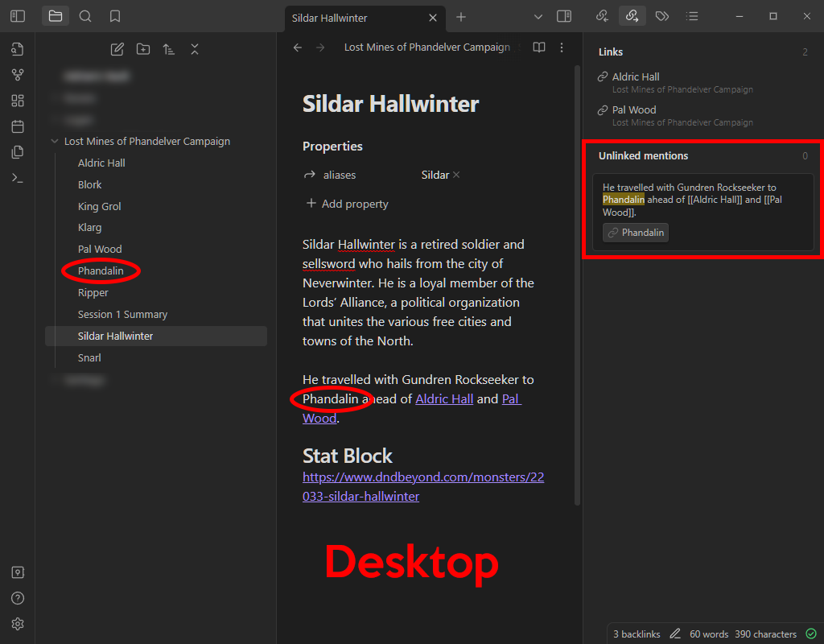This screenshot has width=824, height=644.
Task: Open Aldric Hall in Links pane
Action: [x=636, y=76]
